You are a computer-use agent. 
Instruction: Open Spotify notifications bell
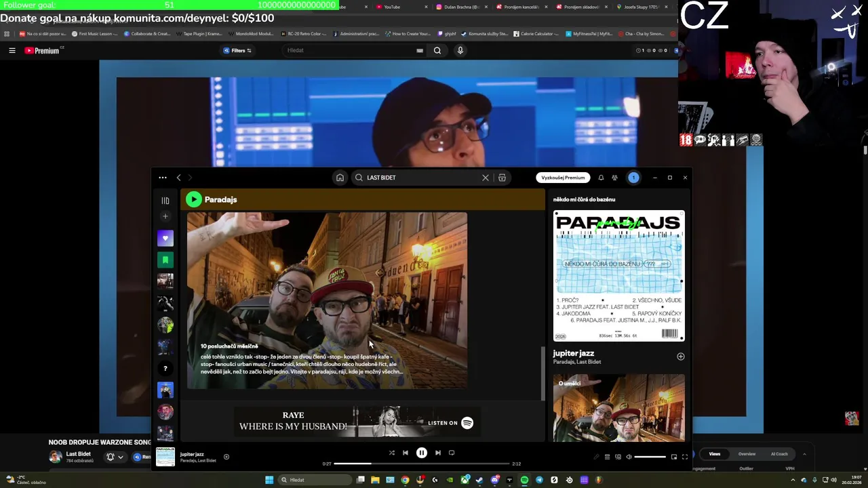[601, 178]
